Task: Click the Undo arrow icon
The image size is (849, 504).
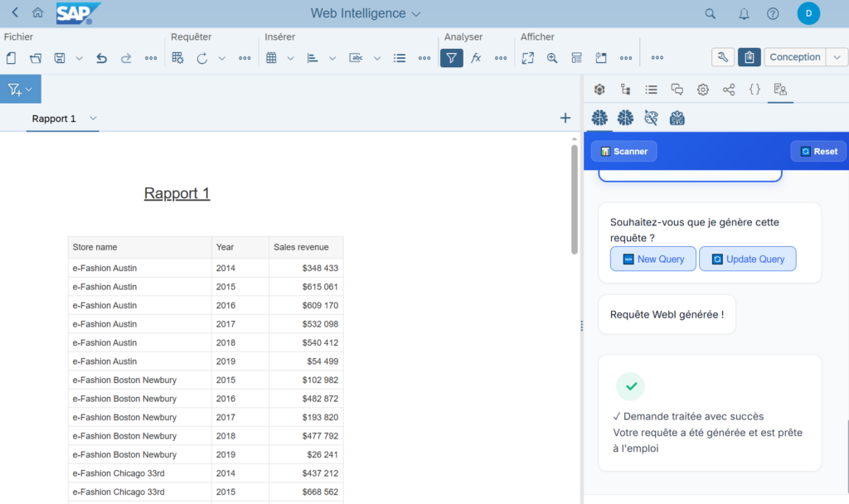Action: pos(101,58)
